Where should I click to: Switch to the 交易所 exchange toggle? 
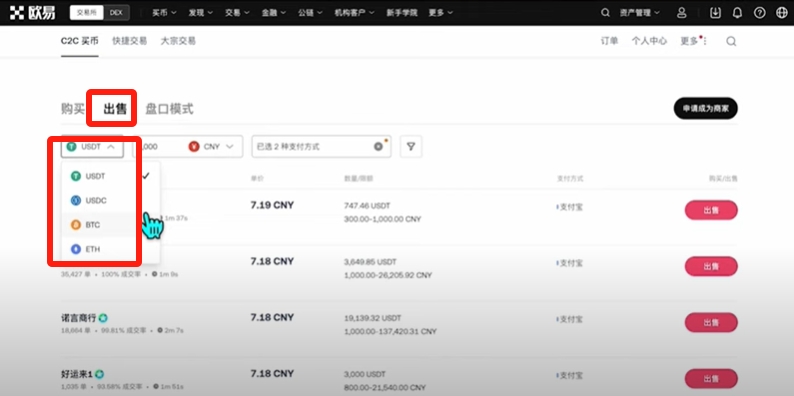coord(86,13)
